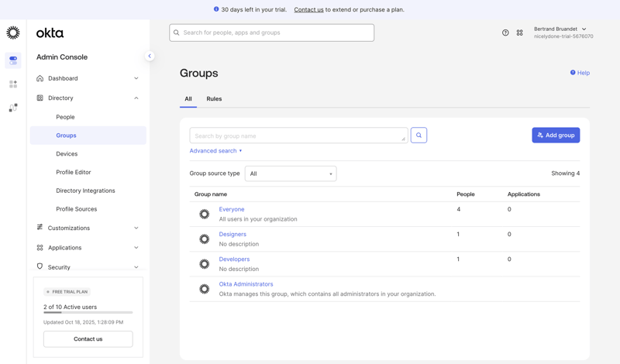Select Groups in the Directory menu

[x=88, y=136]
